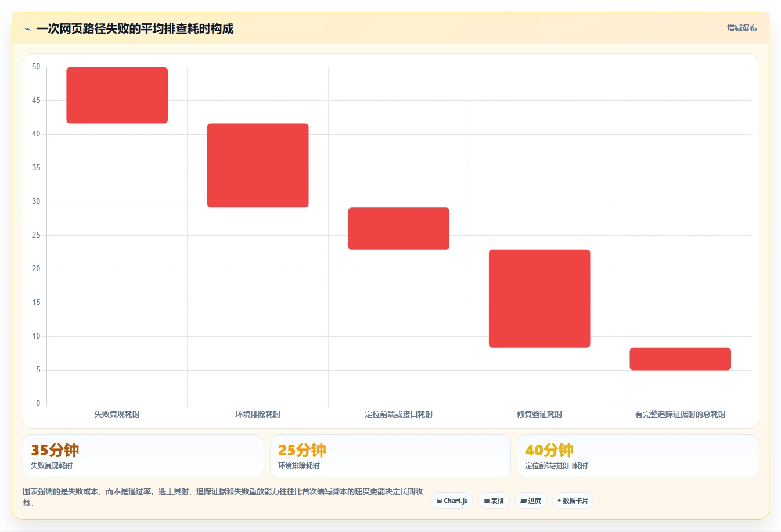The image size is (781, 532).
Task: Click the 修复验证耗时 x-axis label
Action: 539,414
